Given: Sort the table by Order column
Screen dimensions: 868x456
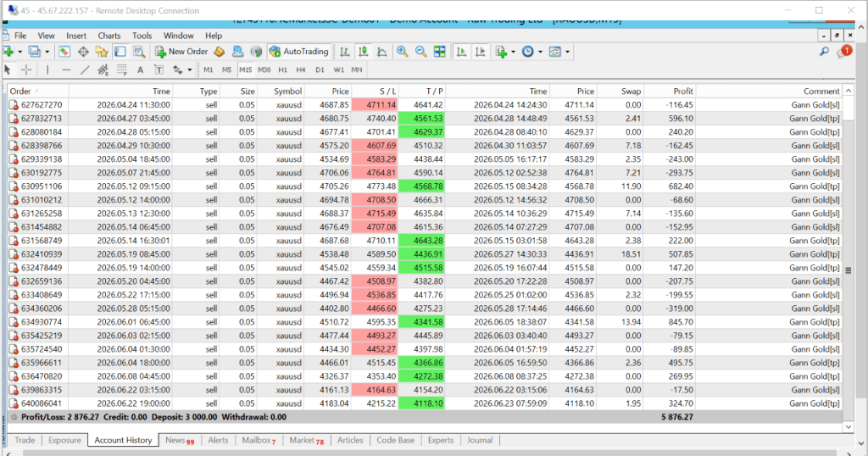Looking at the screenshot, I should coord(37,92).
